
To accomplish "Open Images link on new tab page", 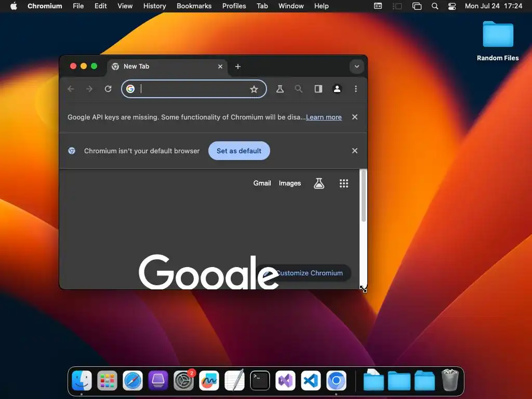I will (x=290, y=183).
